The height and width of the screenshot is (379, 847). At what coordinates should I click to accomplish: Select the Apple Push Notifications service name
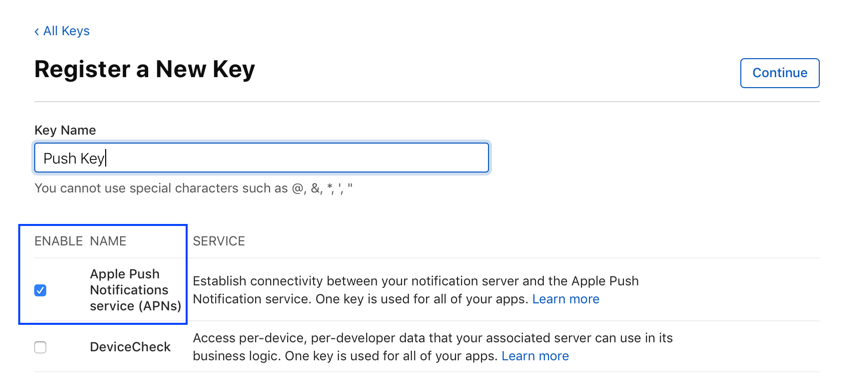coord(135,290)
